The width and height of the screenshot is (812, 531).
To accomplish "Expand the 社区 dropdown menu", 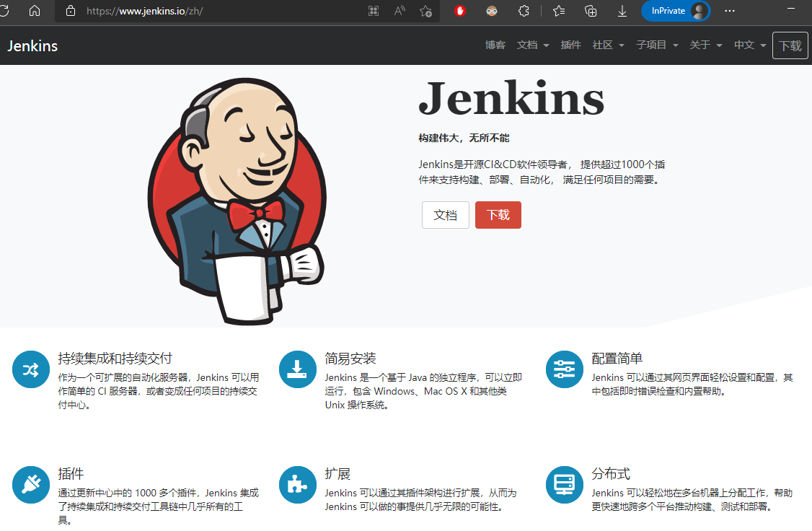I will click(x=608, y=45).
